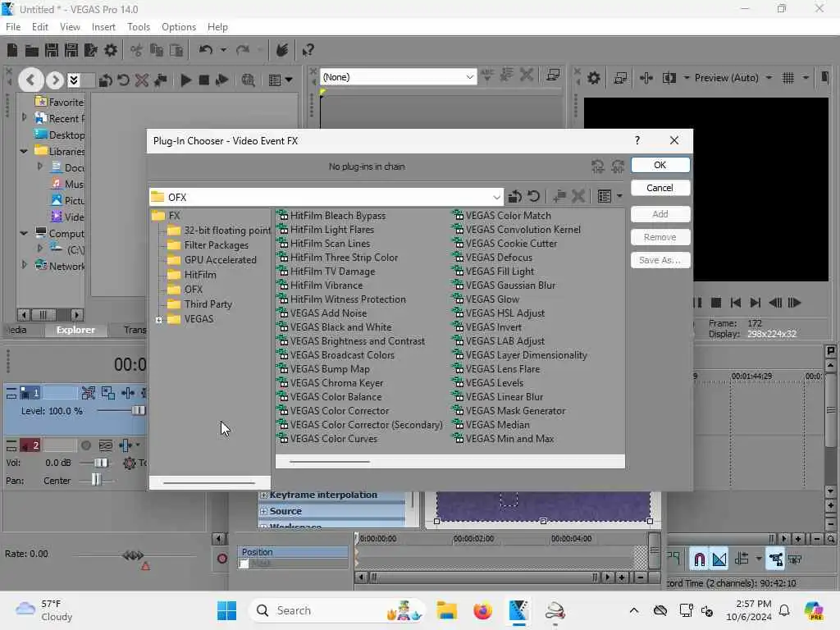Open the Preview (Auto) quality dropdown

[x=769, y=78]
